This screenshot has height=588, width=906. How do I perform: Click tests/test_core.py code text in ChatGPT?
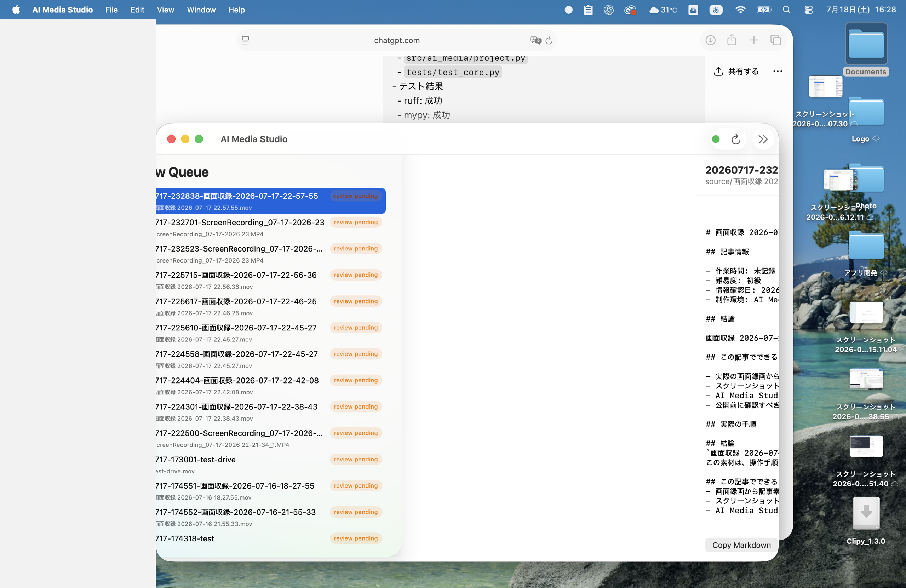pos(452,72)
